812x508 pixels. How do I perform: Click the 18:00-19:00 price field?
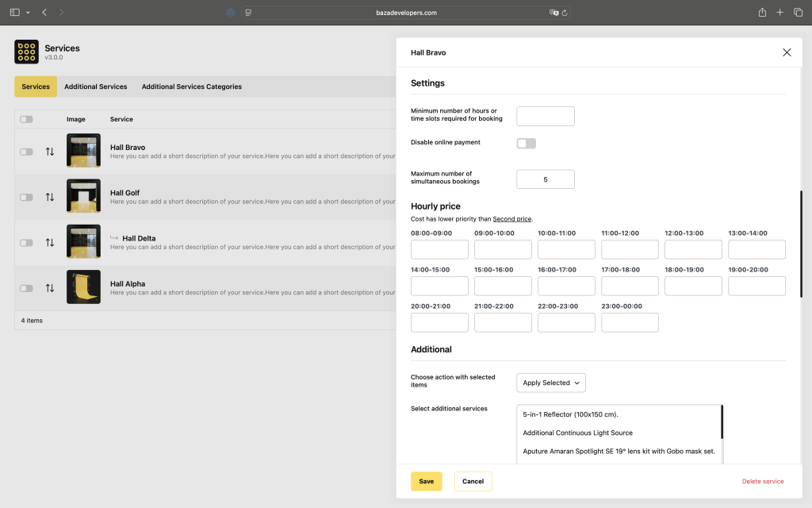coord(693,286)
